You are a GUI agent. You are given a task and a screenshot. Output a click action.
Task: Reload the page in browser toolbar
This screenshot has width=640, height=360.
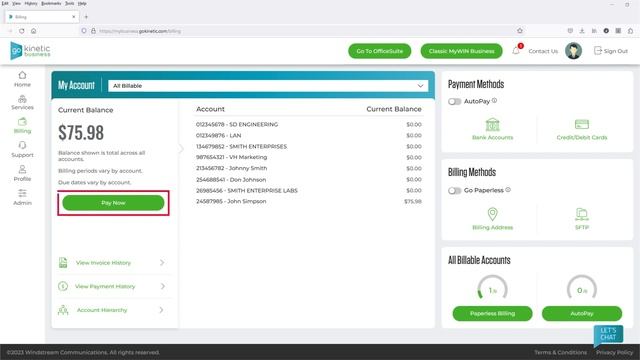tap(22, 31)
